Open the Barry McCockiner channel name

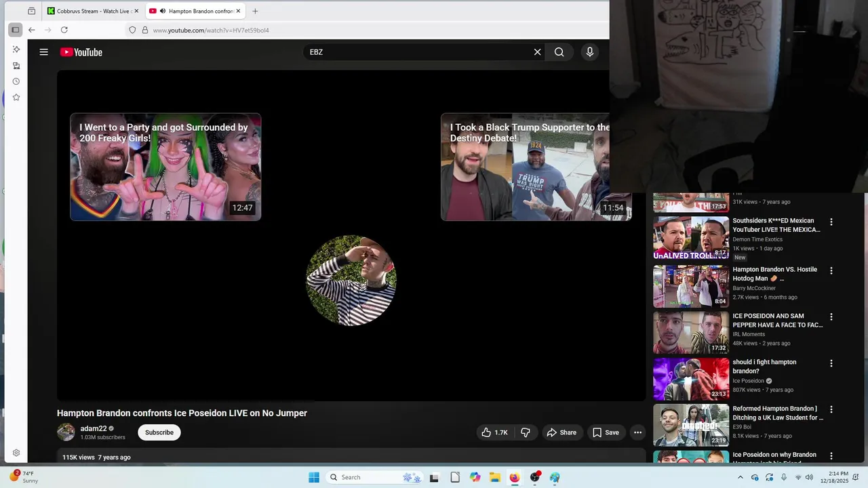(754, 288)
